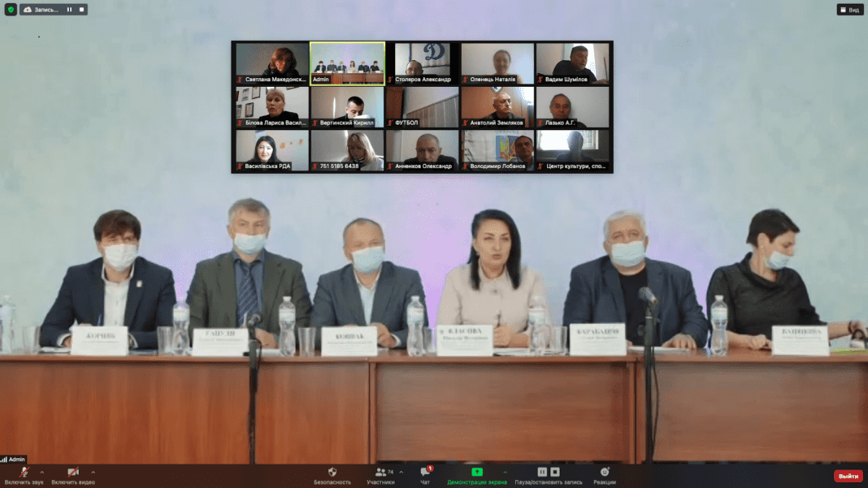This screenshot has height=488, width=868.
Task: Stop recording from top-left indicator
Action: (81, 10)
